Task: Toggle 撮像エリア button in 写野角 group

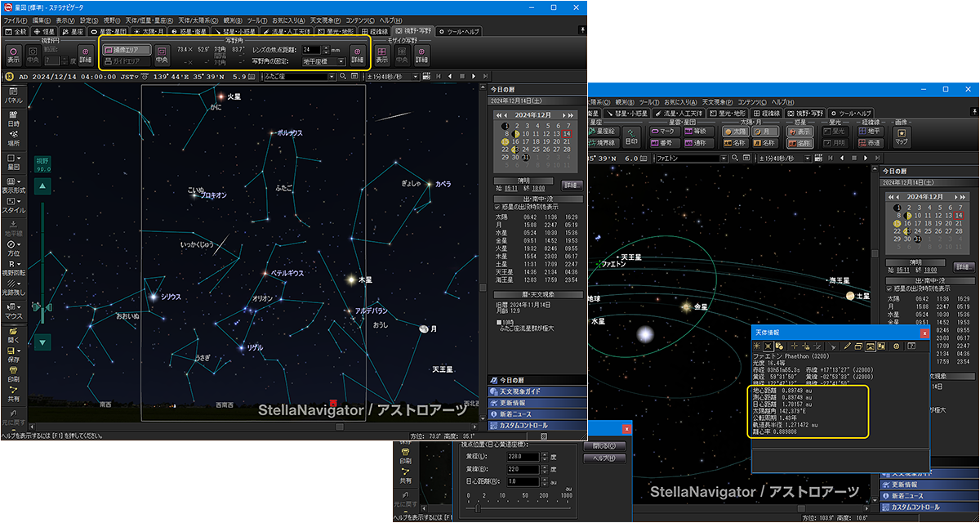Action: pos(127,50)
